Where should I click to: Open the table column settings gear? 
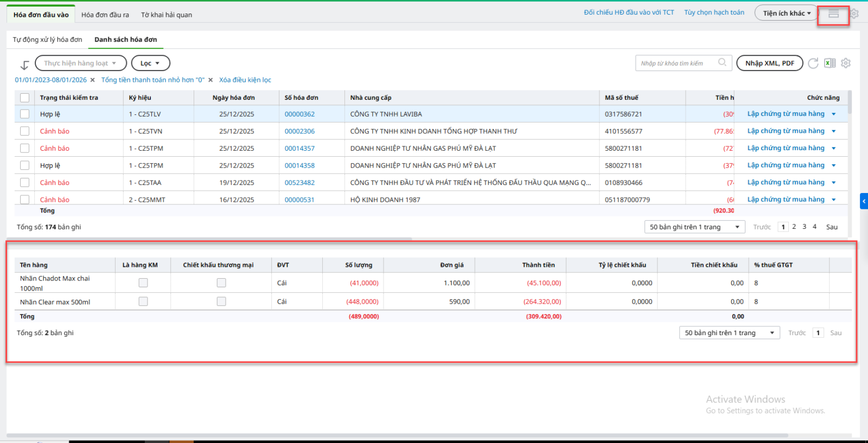tap(846, 63)
